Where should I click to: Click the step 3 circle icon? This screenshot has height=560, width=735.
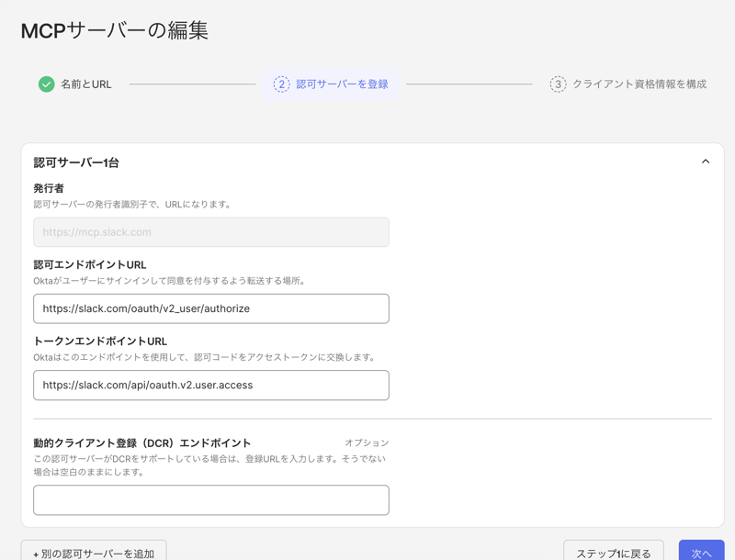coord(558,84)
